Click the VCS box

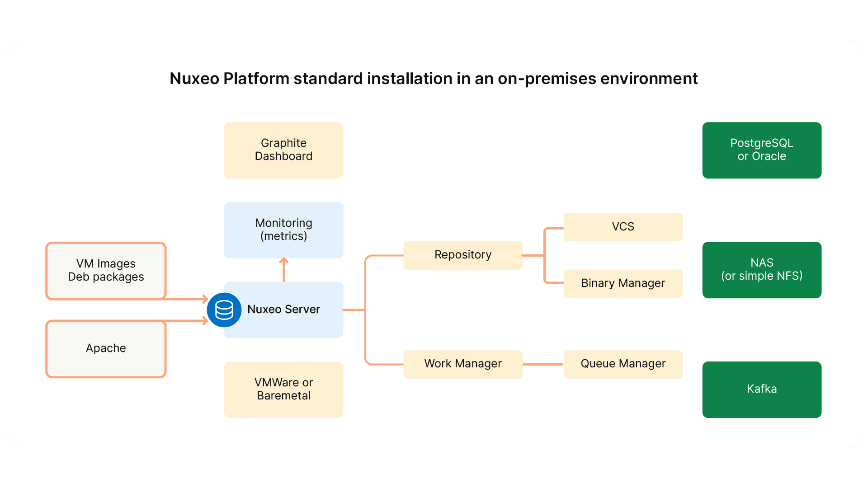(623, 227)
